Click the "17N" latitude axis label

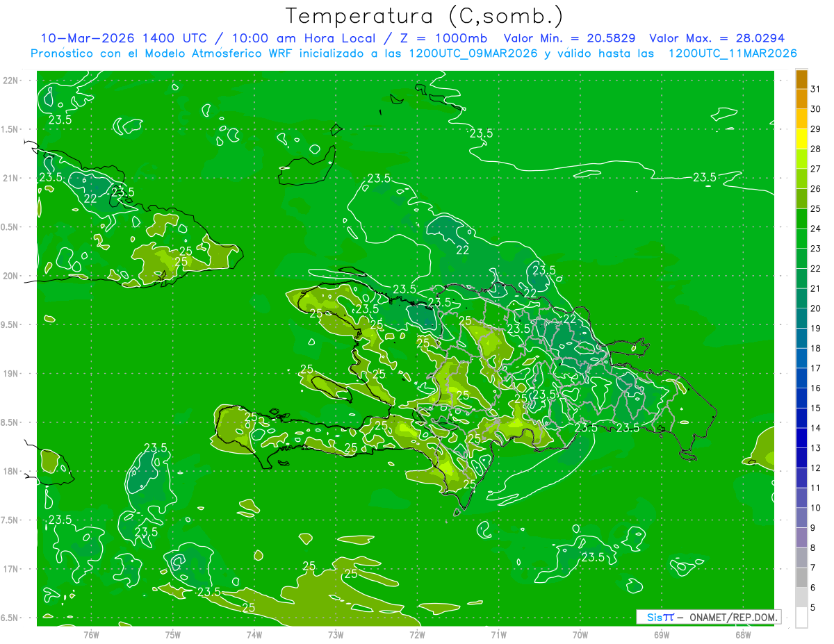click(x=12, y=570)
